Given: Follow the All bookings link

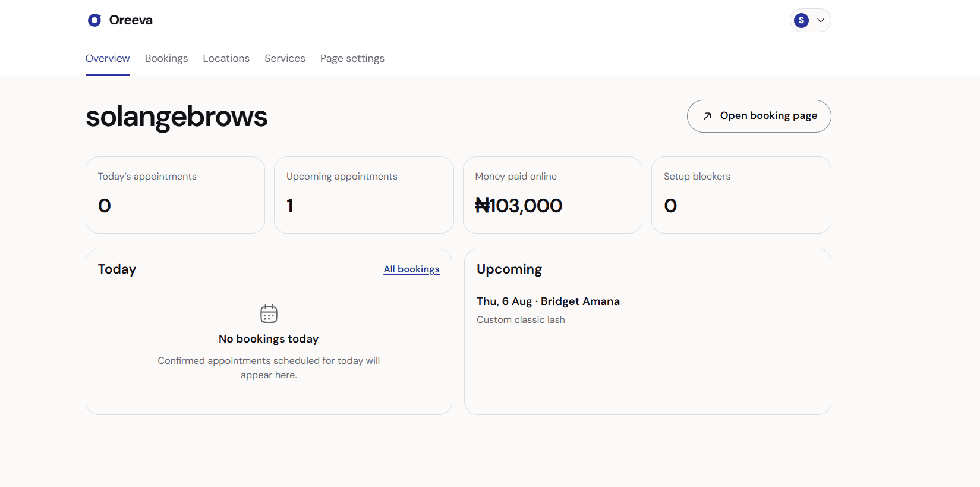Looking at the screenshot, I should tap(411, 269).
